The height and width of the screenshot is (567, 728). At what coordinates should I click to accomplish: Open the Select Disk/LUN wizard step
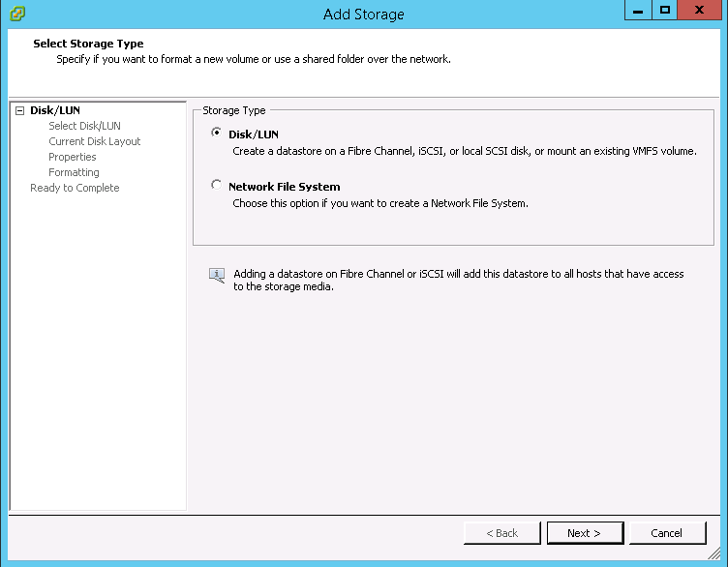84,126
